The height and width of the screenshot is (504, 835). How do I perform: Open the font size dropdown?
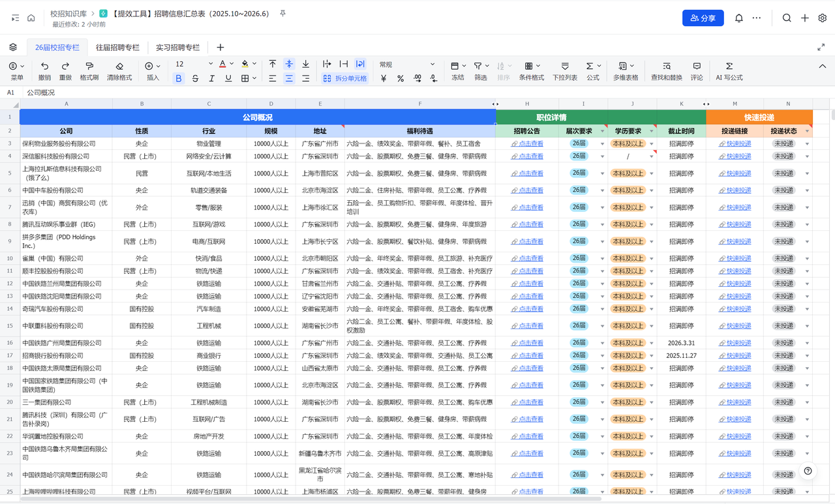210,64
